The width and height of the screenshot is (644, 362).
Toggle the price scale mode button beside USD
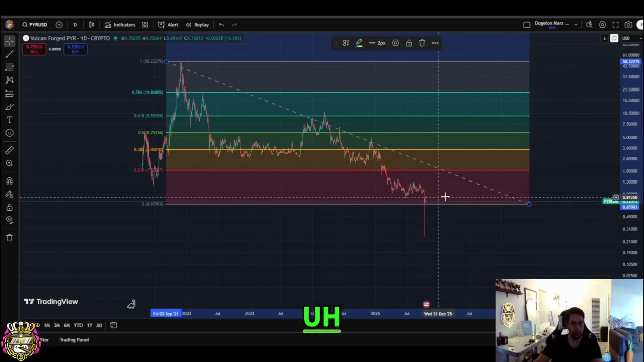tap(614, 38)
